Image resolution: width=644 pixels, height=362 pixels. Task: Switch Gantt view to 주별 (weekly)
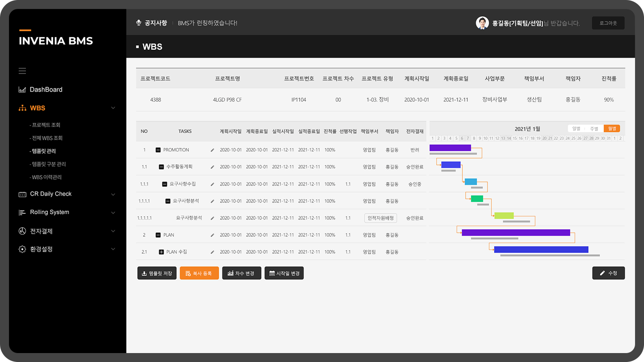click(594, 129)
